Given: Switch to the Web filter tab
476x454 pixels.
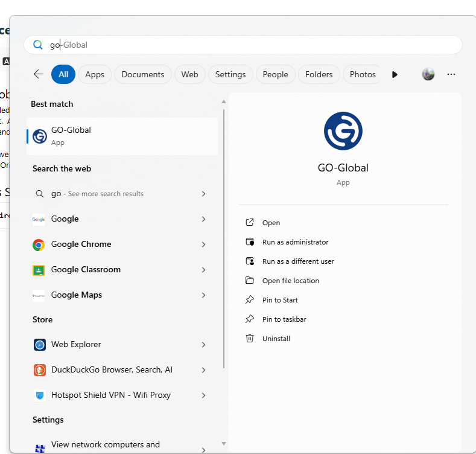Looking at the screenshot, I should pyautogui.click(x=189, y=74).
